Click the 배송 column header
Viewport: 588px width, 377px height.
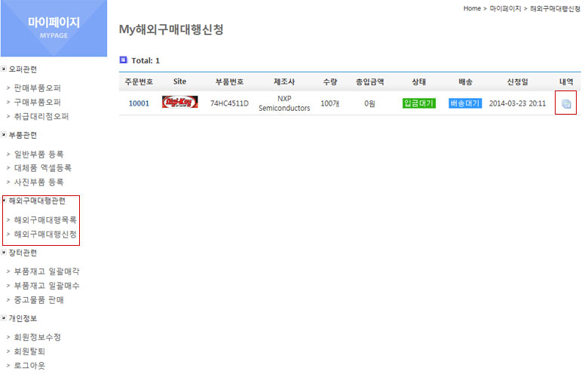click(465, 81)
